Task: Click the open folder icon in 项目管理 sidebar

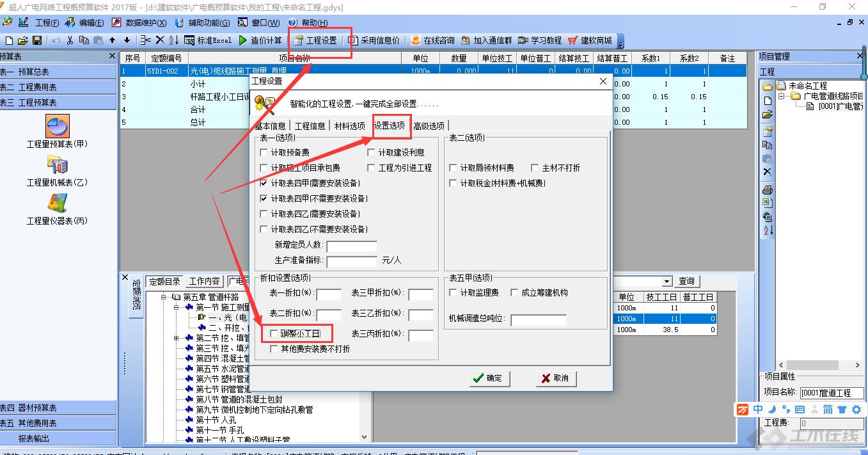Action: click(x=767, y=115)
